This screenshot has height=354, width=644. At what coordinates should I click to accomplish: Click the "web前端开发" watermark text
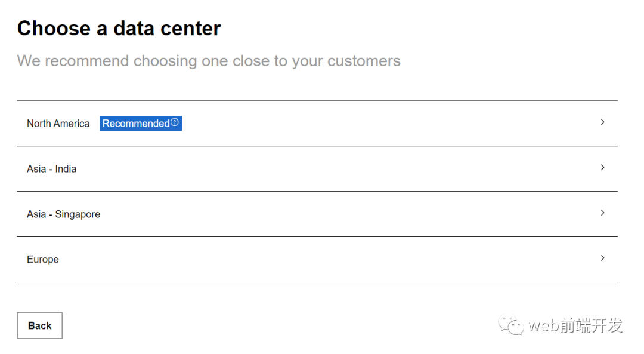575,326
